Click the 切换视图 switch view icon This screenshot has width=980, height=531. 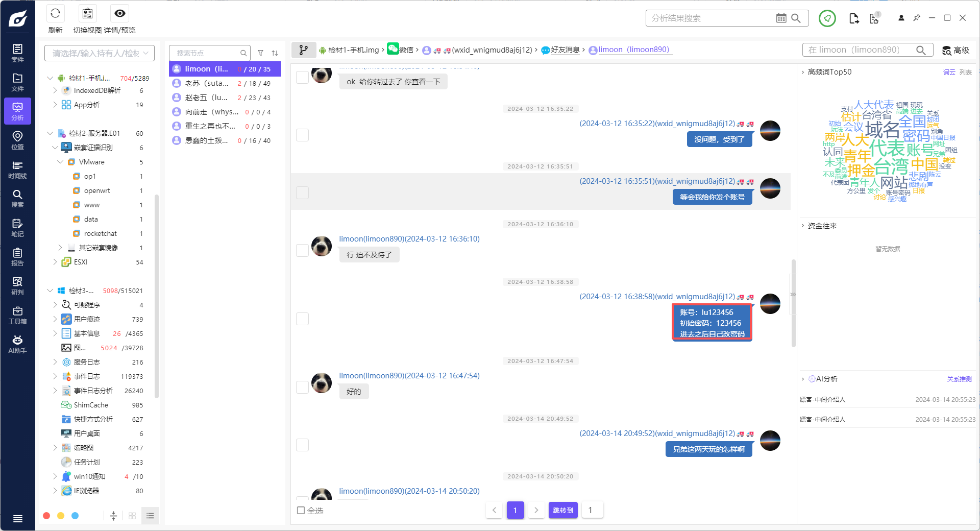point(87,13)
